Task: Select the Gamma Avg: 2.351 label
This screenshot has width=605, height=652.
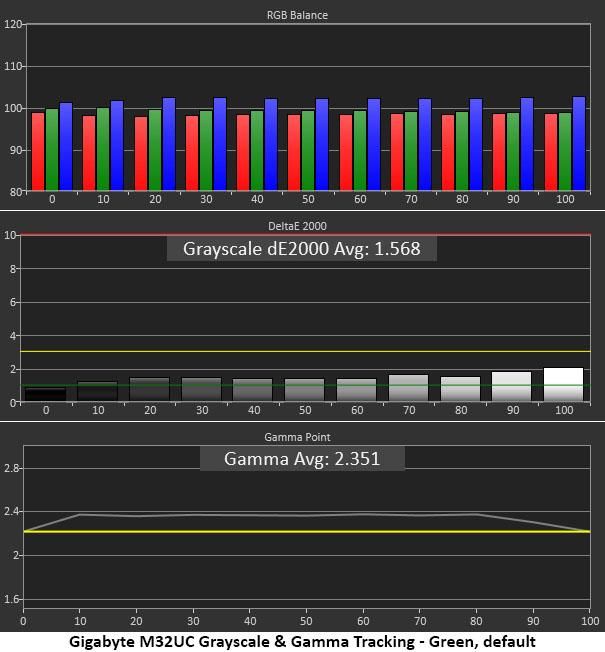Action: (302, 459)
